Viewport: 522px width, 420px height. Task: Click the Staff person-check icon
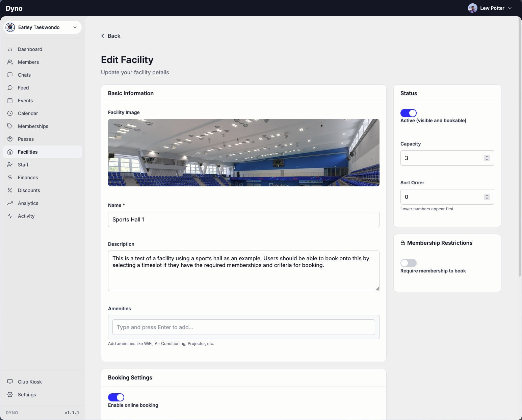(10, 165)
